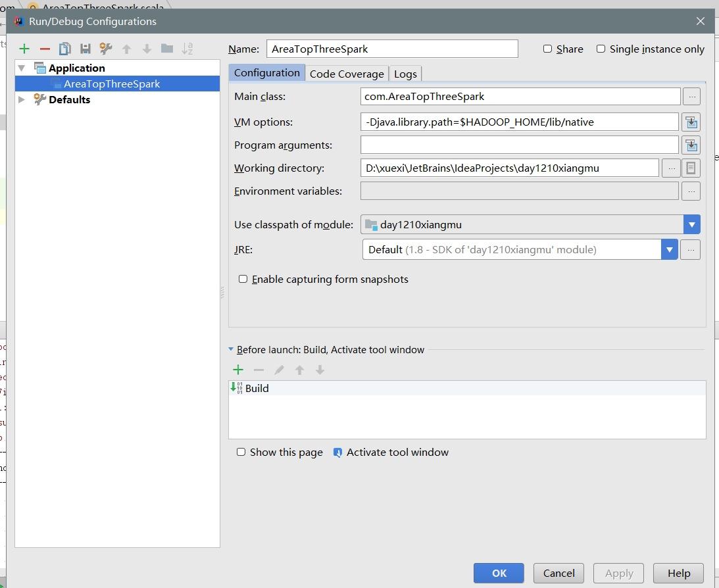
Task: Edit the Build task in Before launch
Action: tap(279, 369)
